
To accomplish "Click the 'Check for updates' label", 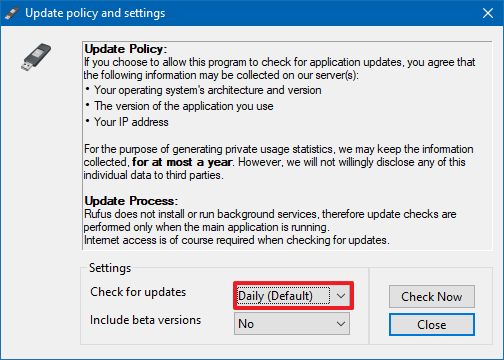I will point(138,292).
